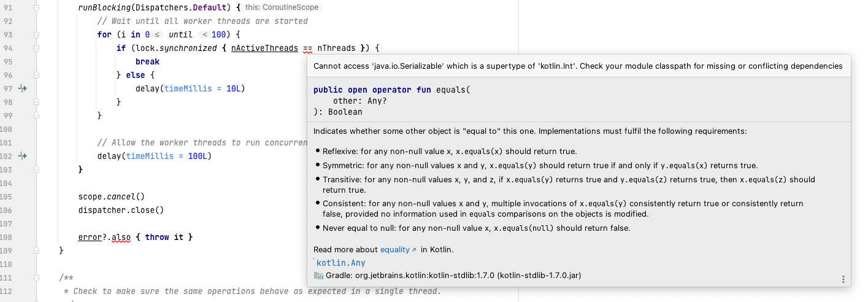
Task: Collapse the for loop at line 93
Action: pyautogui.click(x=36, y=35)
